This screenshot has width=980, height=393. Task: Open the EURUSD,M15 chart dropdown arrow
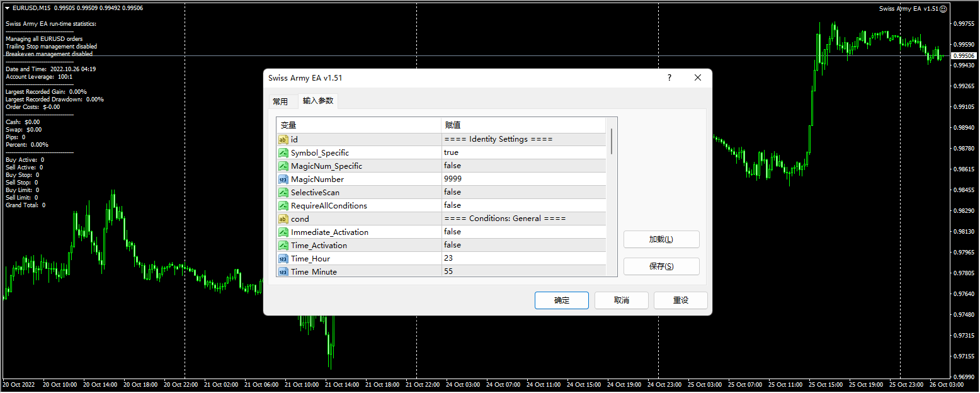pyautogui.click(x=7, y=8)
